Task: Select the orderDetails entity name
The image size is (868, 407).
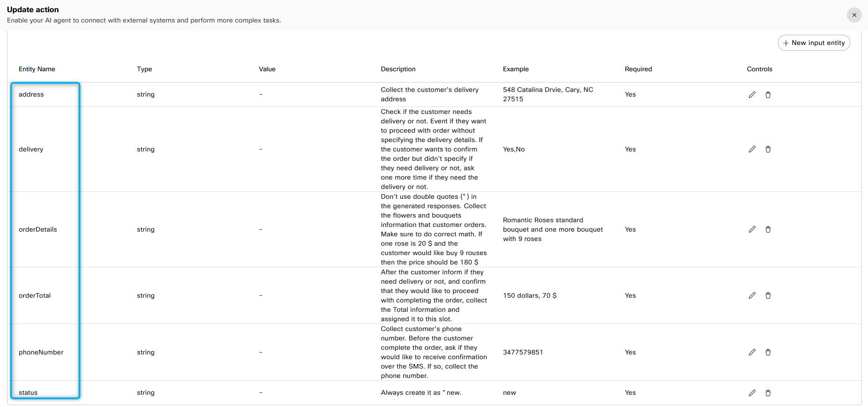Action: tap(38, 229)
